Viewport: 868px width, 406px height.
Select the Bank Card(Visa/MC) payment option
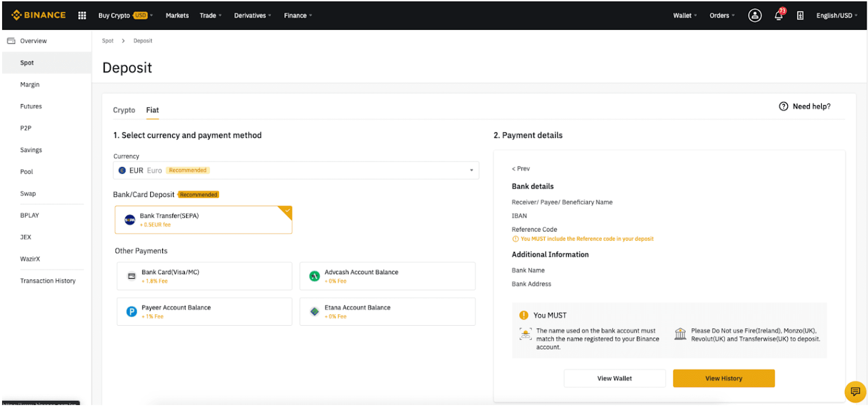coord(205,276)
